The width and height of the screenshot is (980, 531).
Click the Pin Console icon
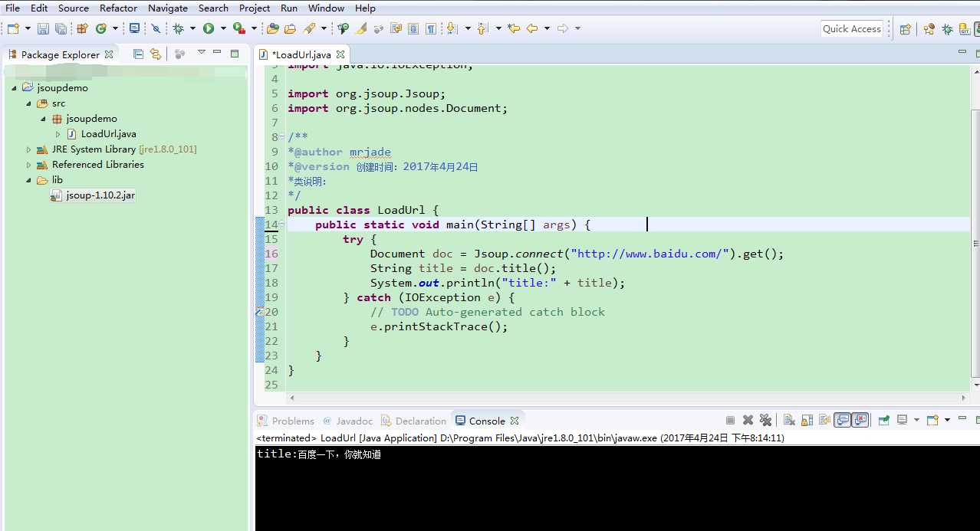coord(883,420)
